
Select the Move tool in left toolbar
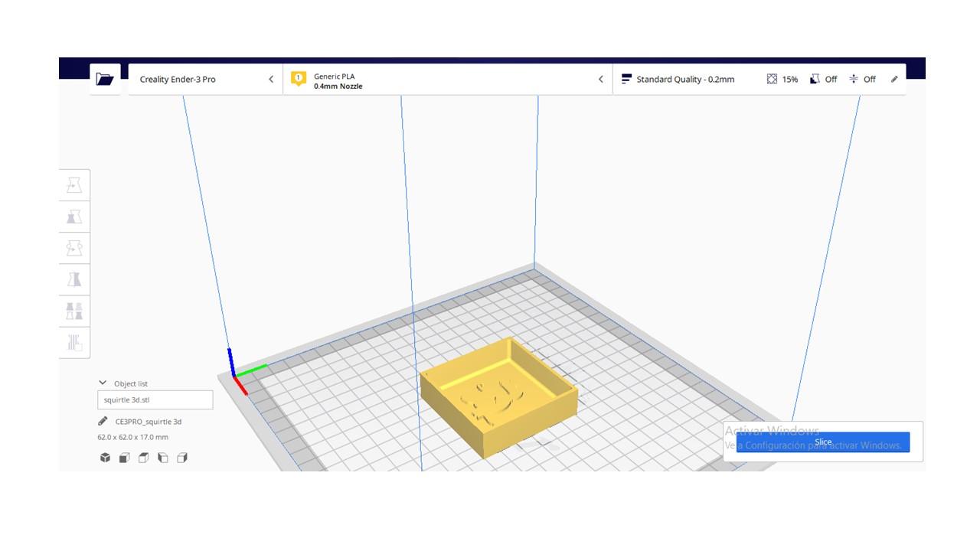click(x=74, y=185)
